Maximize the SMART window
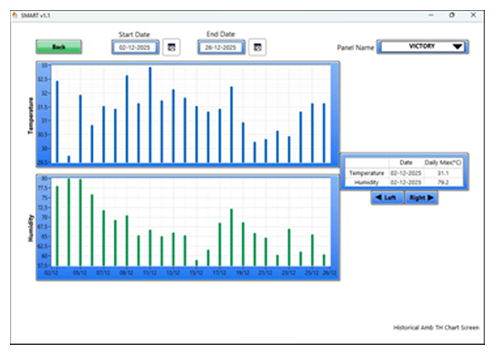Viewport: 500px width, 364px height. click(x=452, y=15)
